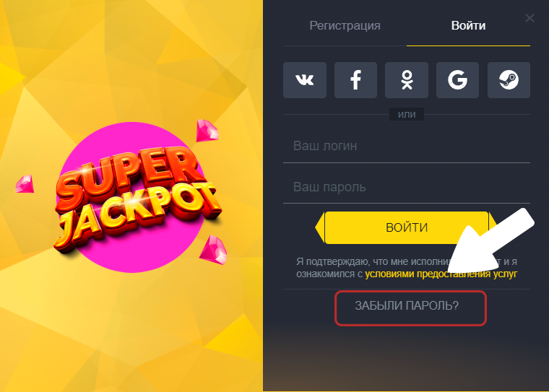This screenshot has height=392, width=549.
Task: Click into the Ваш пароль field
Action: tap(407, 187)
